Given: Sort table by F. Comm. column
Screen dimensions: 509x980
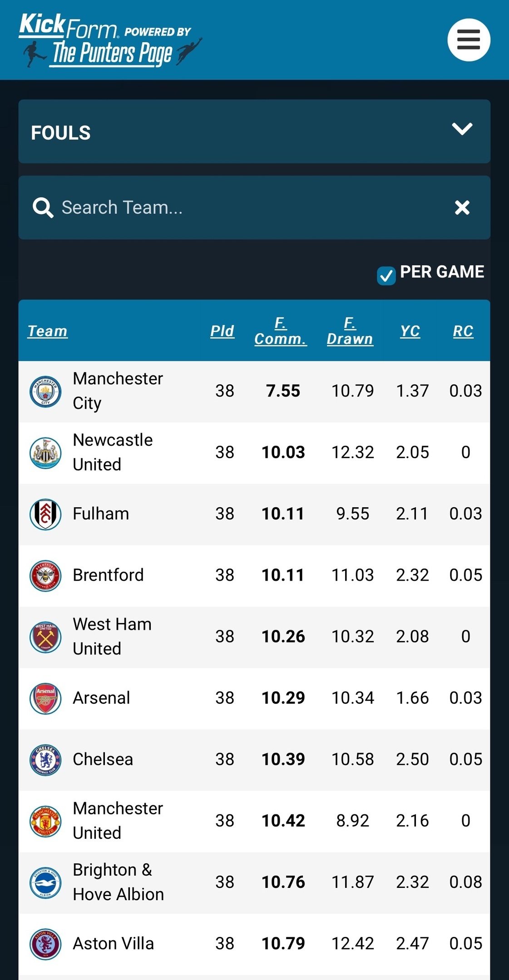Looking at the screenshot, I should pos(281,331).
